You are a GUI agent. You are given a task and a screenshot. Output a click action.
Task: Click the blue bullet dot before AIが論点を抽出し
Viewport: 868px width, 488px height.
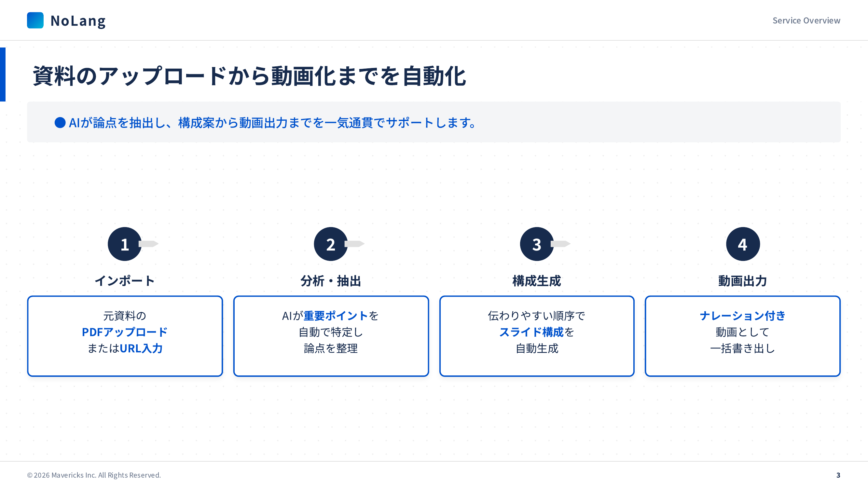coord(60,123)
